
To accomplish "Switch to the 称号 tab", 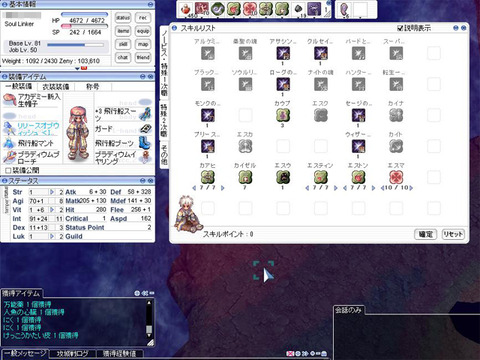I will (x=93, y=87).
